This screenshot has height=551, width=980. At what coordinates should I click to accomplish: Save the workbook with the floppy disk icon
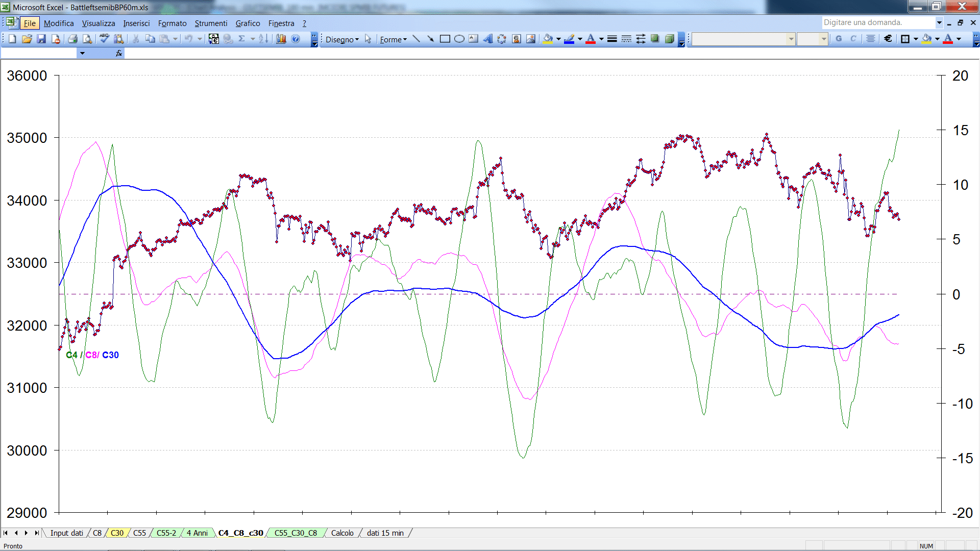tap(41, 39)
